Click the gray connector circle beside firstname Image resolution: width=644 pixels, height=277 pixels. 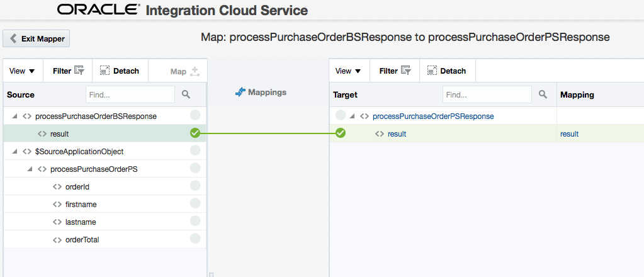point(195,203)
